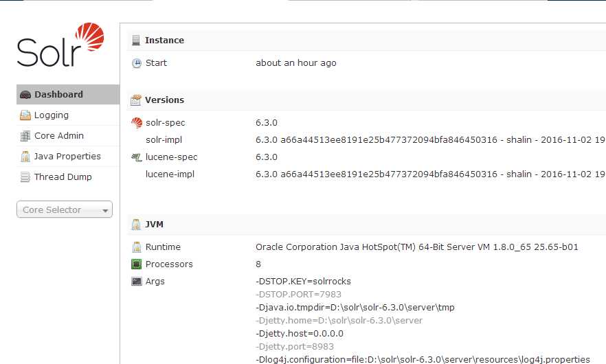Select the solr-impl version string
The height and width of the screenshot is (364, 606).
click(x=431, y=140)
